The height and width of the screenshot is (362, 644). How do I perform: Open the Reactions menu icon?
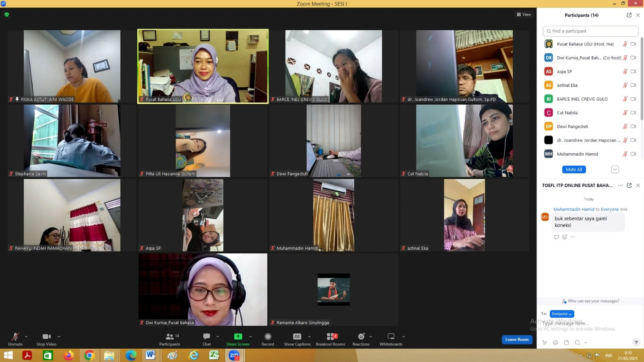(x=361, y=337)
